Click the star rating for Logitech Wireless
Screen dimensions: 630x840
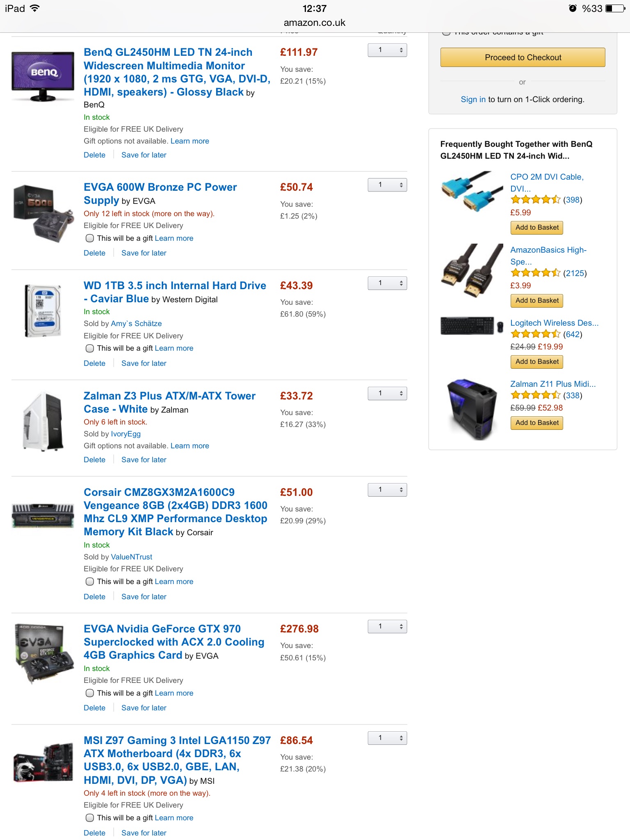(535, 334)
